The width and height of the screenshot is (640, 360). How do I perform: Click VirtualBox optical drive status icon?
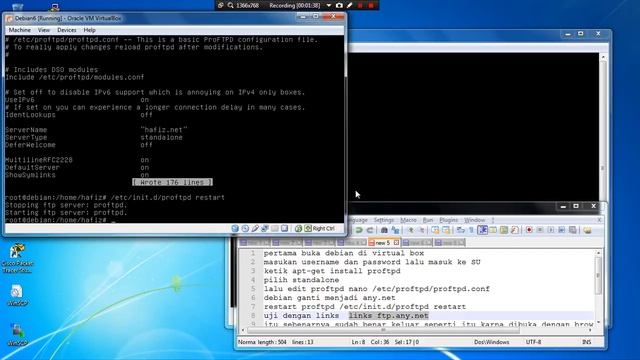pos(245,229)
